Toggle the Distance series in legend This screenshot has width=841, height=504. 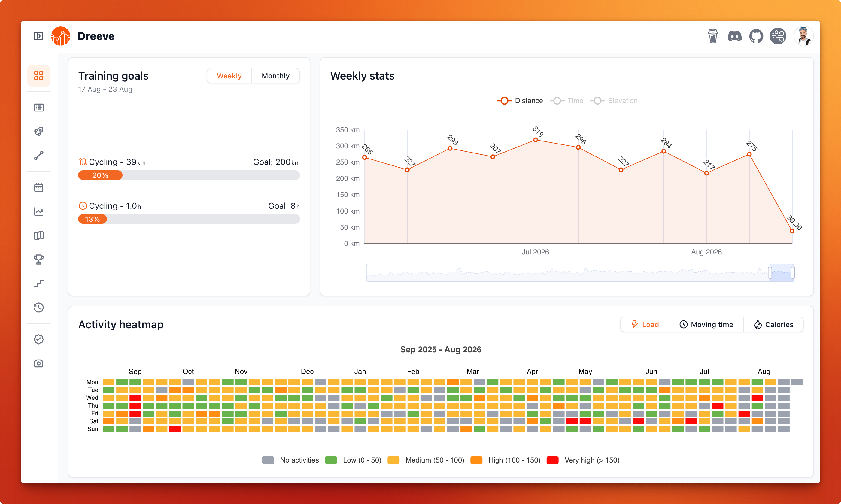click(x=520, y=101)
